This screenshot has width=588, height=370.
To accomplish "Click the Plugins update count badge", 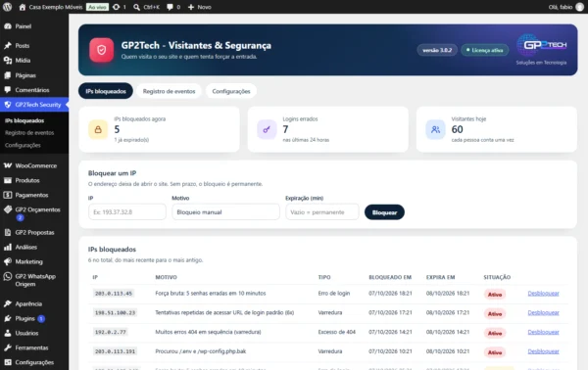I will (41, 319).
